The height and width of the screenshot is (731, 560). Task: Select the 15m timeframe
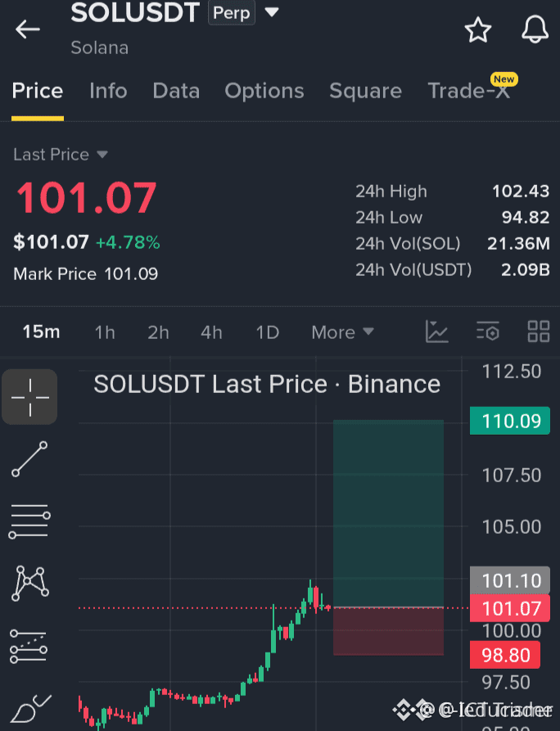pos(41,332)
